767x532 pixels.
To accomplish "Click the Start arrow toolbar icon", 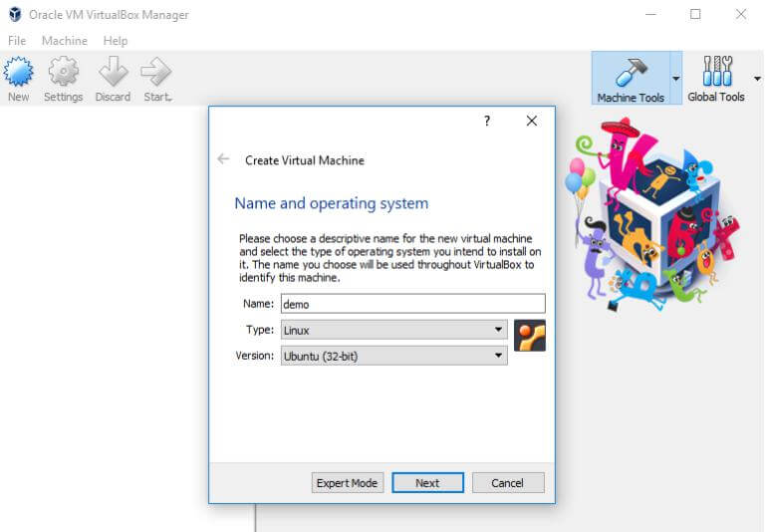I will [157, 79].
